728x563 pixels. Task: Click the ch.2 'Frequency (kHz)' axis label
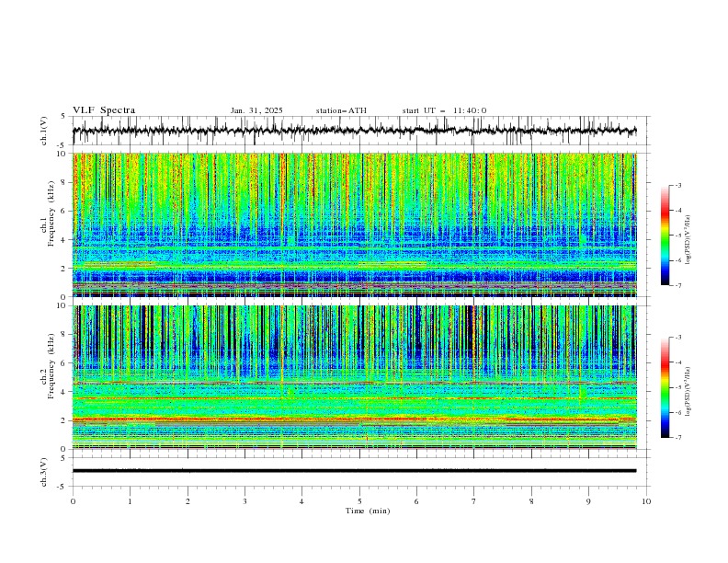point(51,365)
